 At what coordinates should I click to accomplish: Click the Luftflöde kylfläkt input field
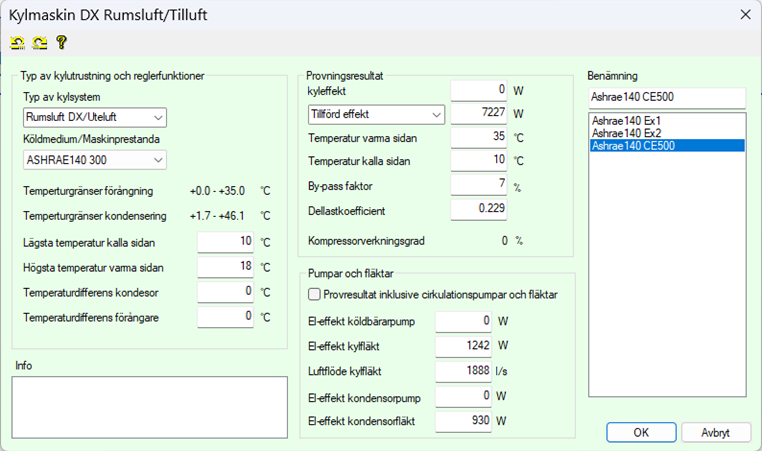click(463, 370)
